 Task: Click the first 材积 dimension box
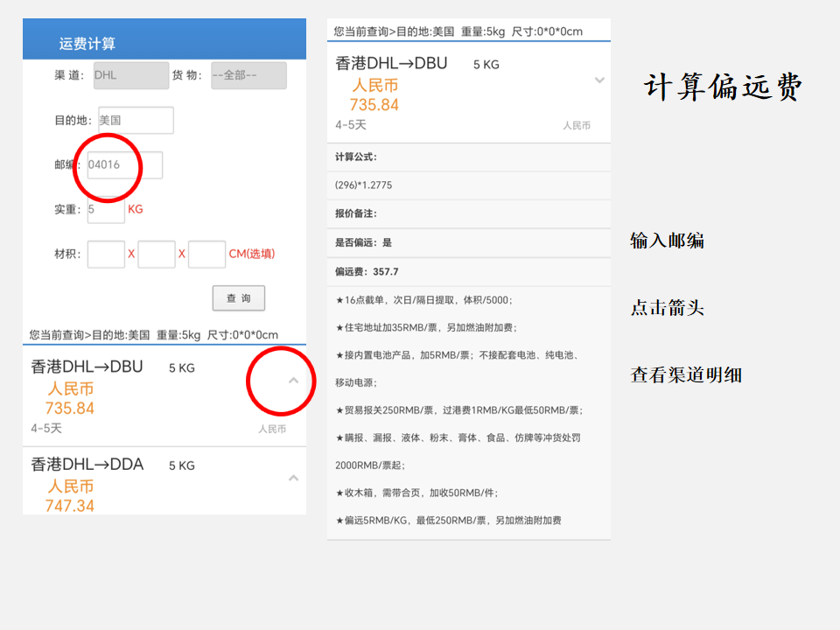pyautogui.click(x=106, y=254)
